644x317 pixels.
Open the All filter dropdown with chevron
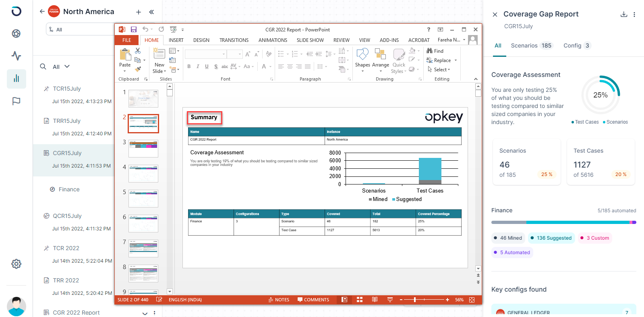[61, 66]
